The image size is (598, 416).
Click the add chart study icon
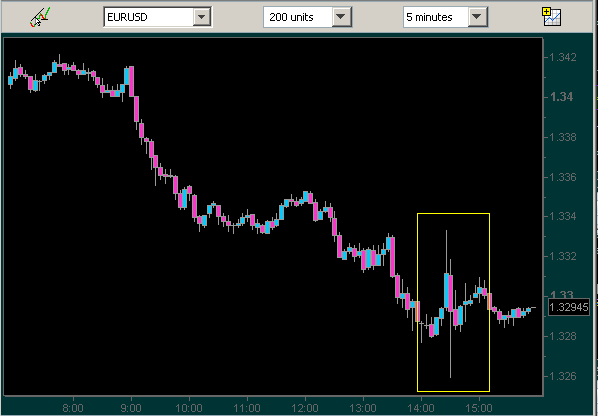[x=551, y=17]
